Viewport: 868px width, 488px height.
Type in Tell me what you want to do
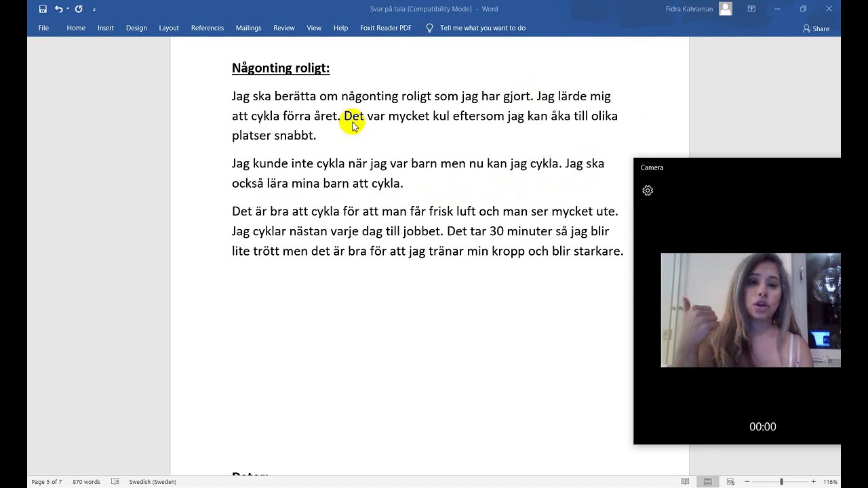coord(483,28)
